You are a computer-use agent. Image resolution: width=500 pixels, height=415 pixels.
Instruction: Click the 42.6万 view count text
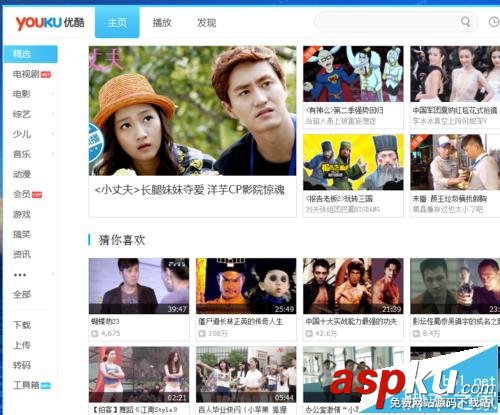click(x=326, y=333)
